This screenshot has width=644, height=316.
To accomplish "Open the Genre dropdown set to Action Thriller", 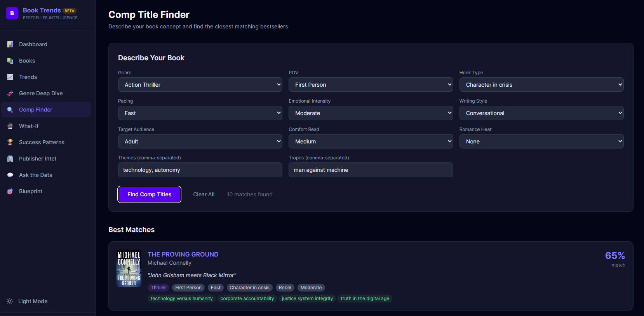I will click(x=200, y=85).
